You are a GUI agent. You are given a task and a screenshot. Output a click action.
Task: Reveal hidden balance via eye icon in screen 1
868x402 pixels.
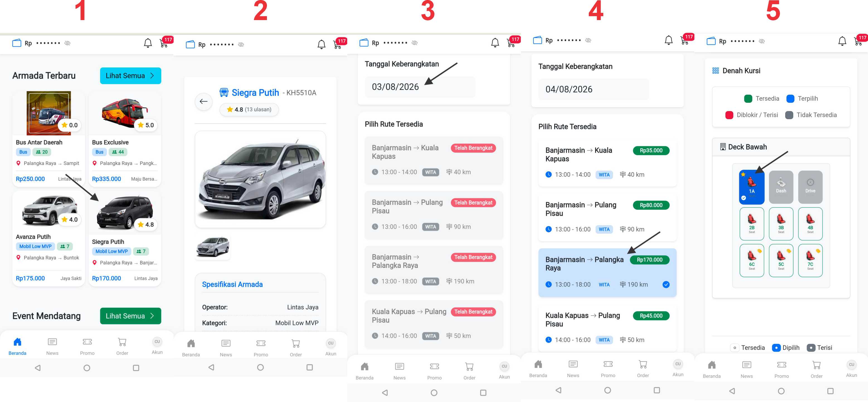click(67, 43)
